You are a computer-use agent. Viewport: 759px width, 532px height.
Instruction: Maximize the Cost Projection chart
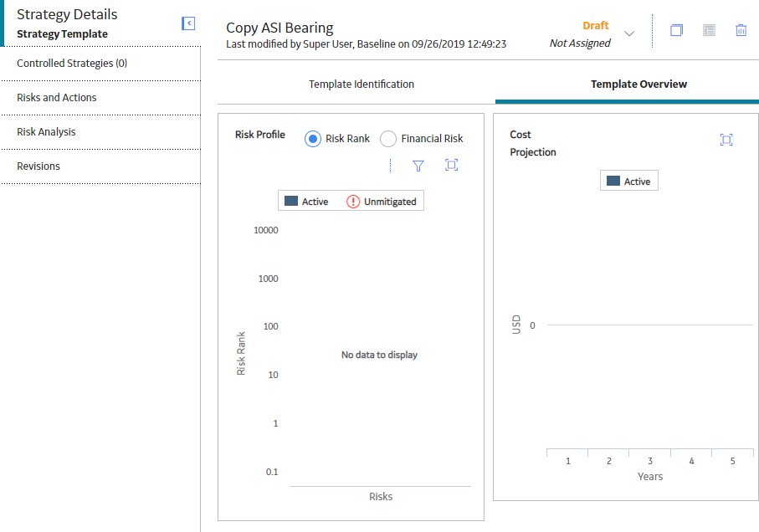click(x=726, y=140)
